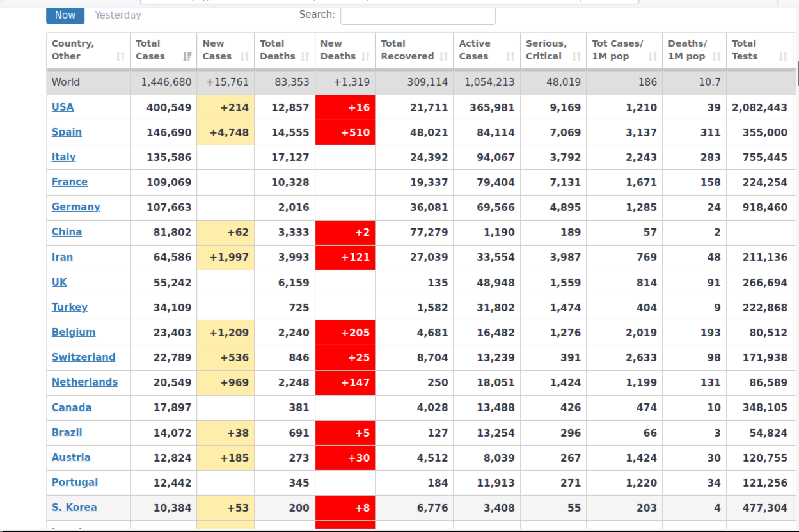799x532 pixels.
Task: Open the Spain country page
Action: point(67,132)
